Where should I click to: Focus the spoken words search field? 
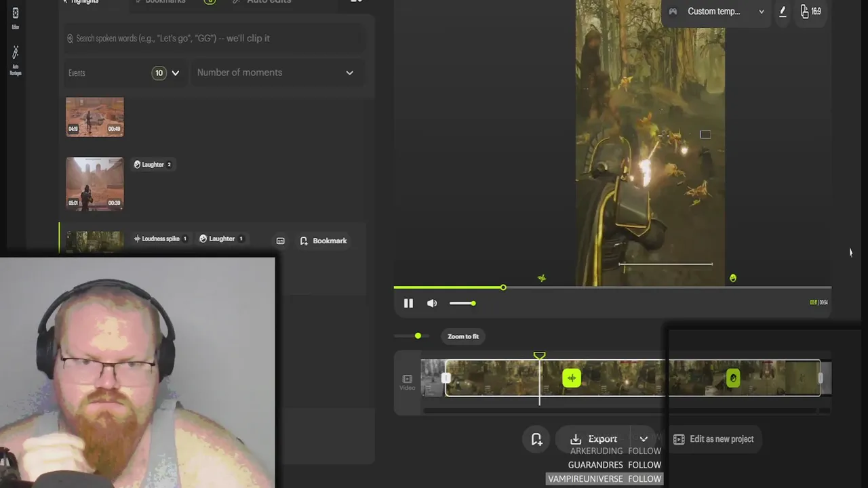click(216, 39)
